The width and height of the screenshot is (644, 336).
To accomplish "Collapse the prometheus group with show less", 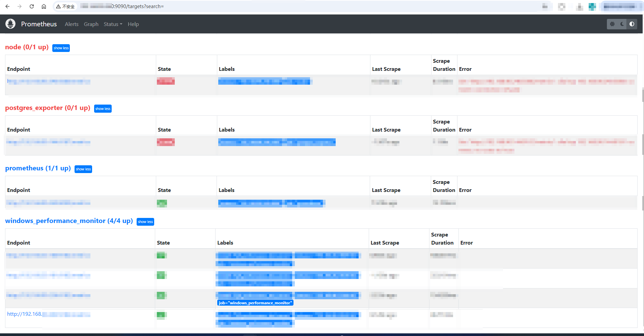I will 83,169.
